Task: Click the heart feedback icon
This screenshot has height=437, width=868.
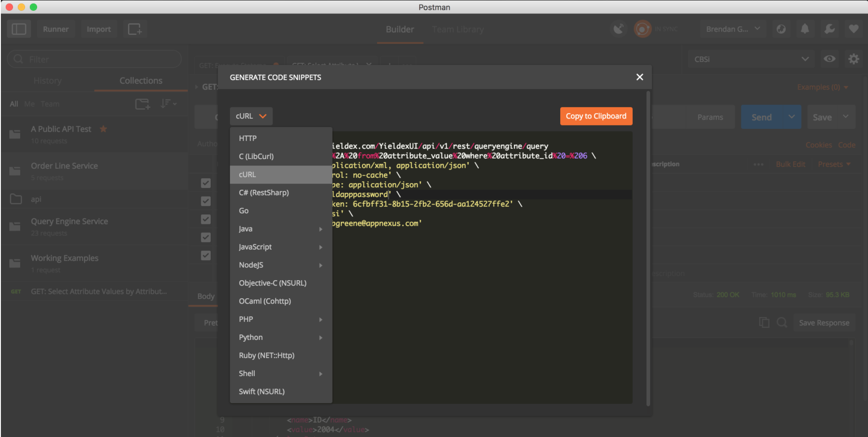Action: [x=854, y=29]
